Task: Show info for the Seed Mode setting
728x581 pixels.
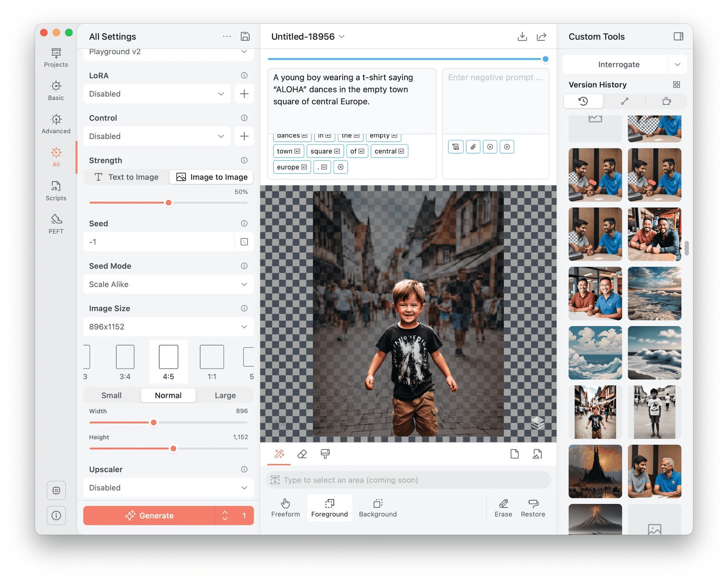Action: click(244, 266)
